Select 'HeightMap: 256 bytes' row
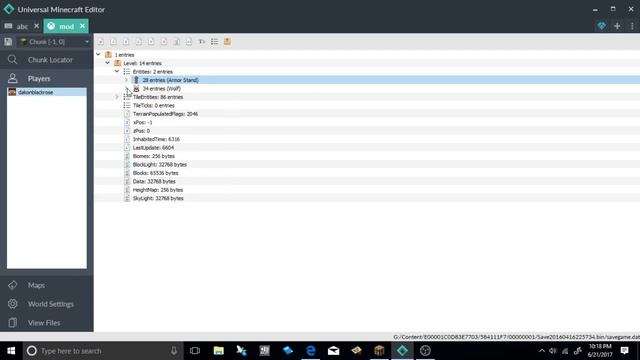 pyautogui.click(x=367, y=190)
